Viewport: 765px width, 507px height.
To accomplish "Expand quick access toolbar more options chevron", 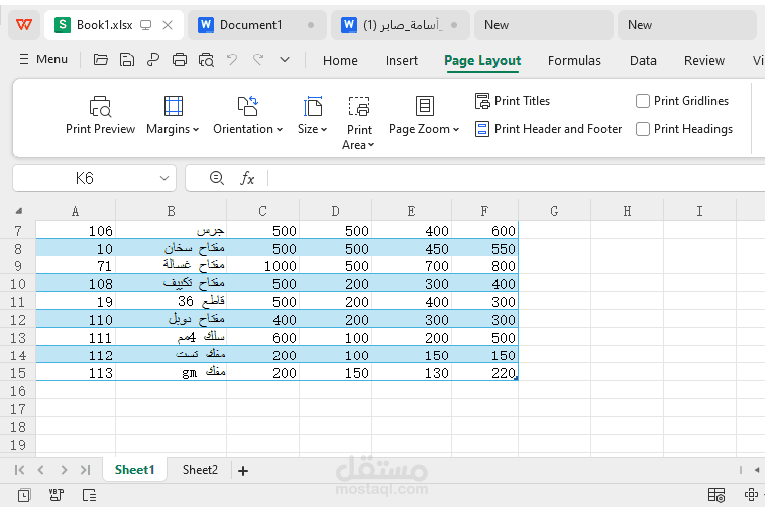I will coord(285,60).
